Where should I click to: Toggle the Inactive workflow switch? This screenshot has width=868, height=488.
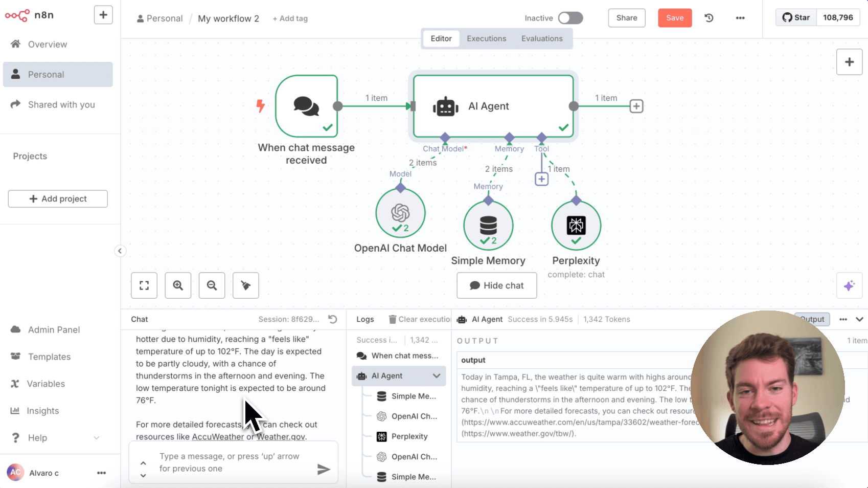click(x=570, y=18)
